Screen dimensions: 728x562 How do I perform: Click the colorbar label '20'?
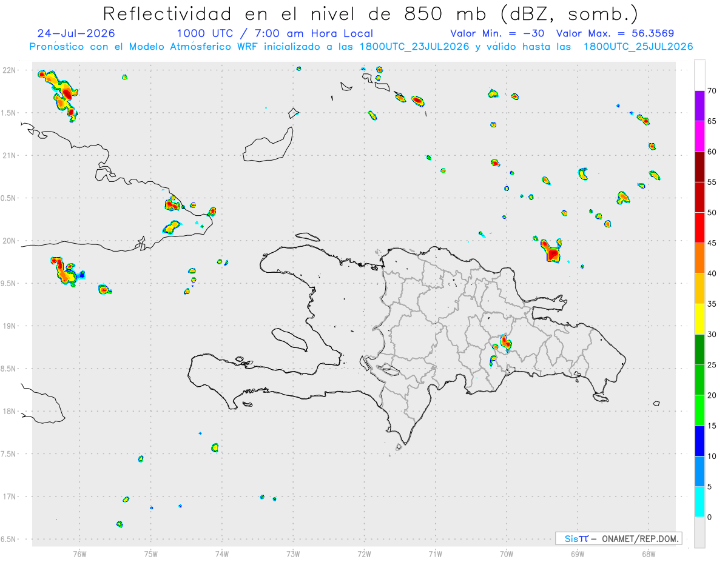click(x=712, y=395)
